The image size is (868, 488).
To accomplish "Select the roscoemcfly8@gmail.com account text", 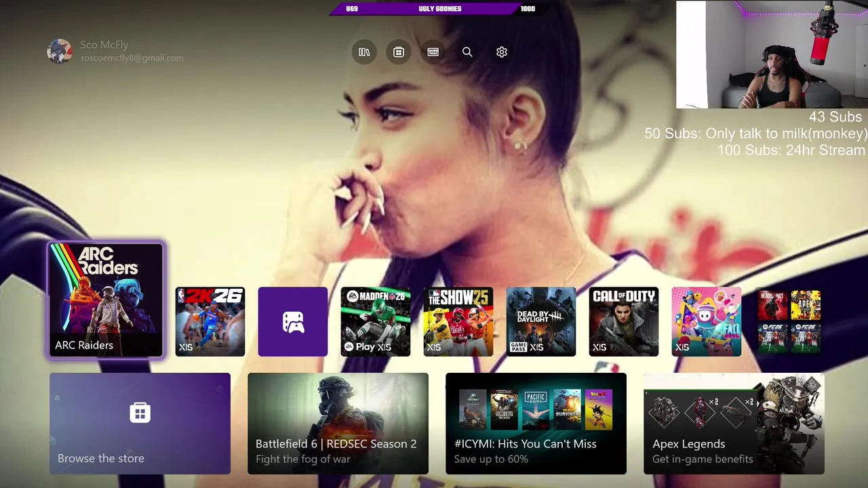I will 132,58.
